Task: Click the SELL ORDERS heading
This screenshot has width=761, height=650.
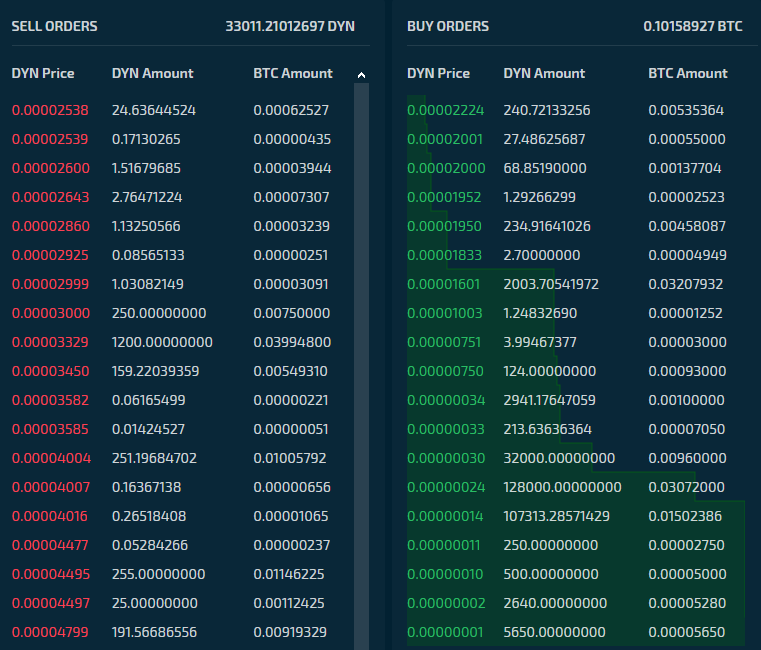Action: [54, 26]
